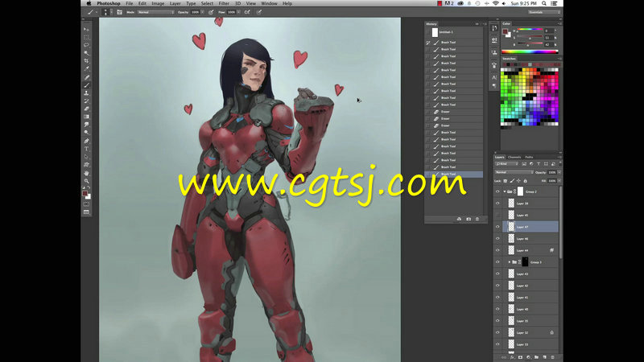Hide Layer 46 eye icon
The width and height of the screenshot is (644, 362).
(497, 238)
